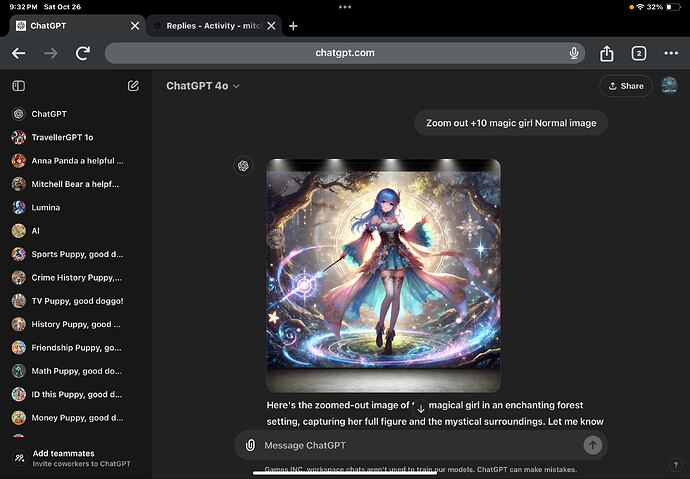Viewport: 690px width, 479px height.
Task: Open TravellerGPT 1o in sidebar
Action: 76,137
